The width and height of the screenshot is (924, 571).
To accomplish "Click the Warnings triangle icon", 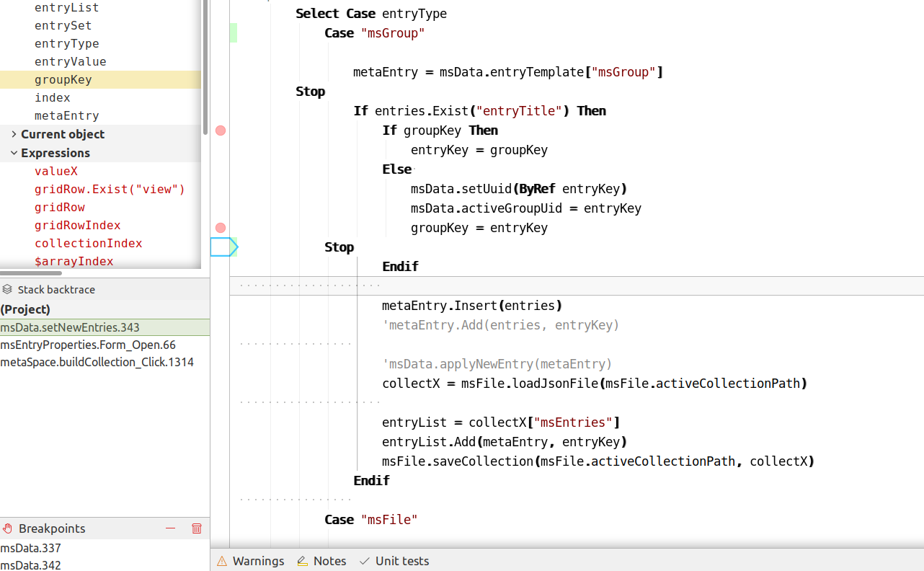I will tap(222, 561).
